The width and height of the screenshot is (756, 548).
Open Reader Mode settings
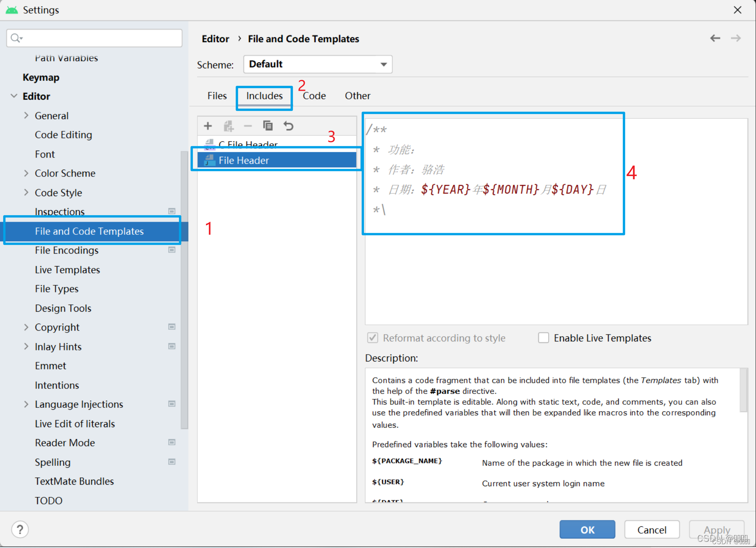(65, 443)
